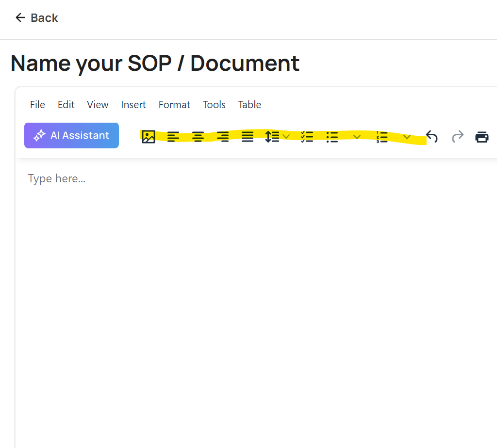Open the Tools menu
The width and height of the screenshot is (497, 448).
coord(214,104)
